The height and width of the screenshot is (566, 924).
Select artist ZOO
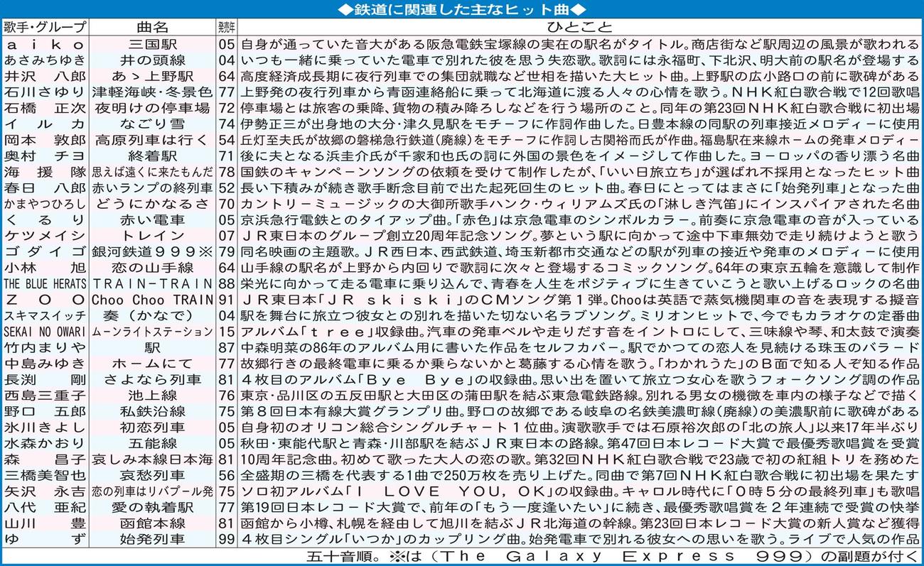click(45, 300)
